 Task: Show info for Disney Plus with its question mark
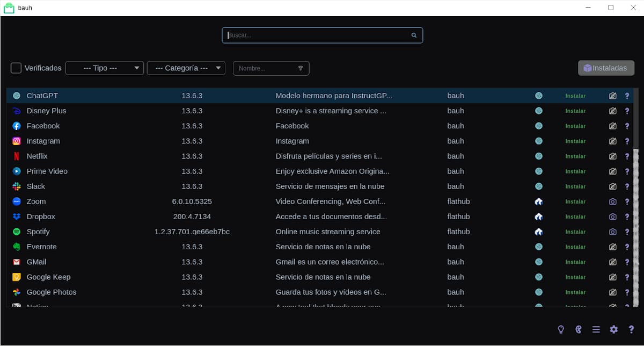(627, 111)
